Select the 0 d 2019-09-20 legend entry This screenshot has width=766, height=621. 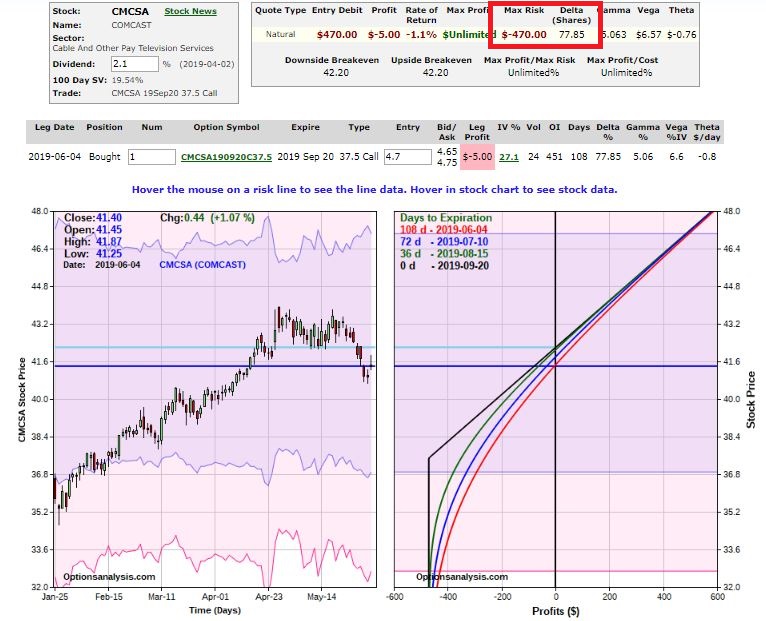tap(444, 266)
